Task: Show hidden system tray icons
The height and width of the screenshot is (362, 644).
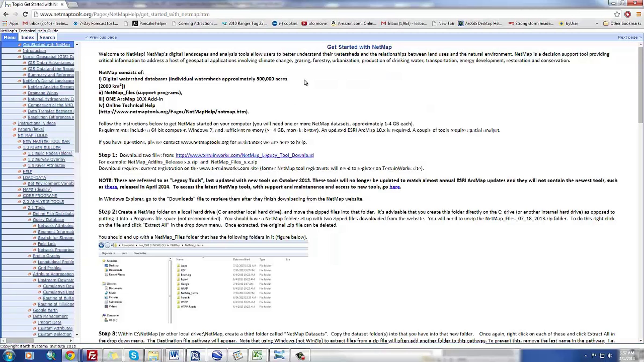Action: coord(586,356)
